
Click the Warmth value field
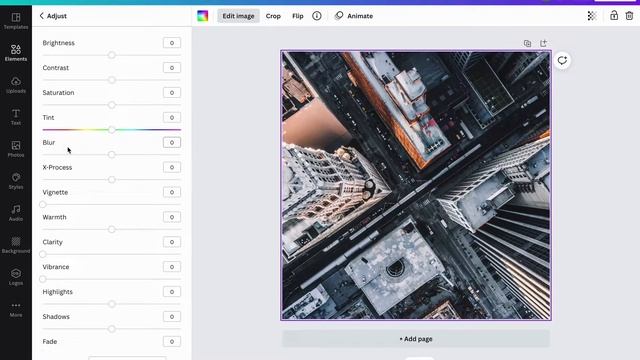pyautogui.click(x=172, y=217)
